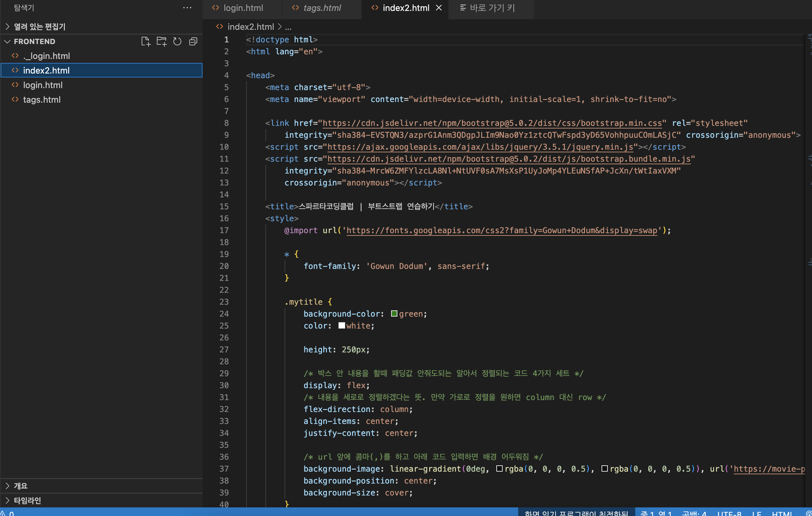Screen dimensions: 812x516
Task: Click the background-position: center declaration
Action: click(370, 481)
